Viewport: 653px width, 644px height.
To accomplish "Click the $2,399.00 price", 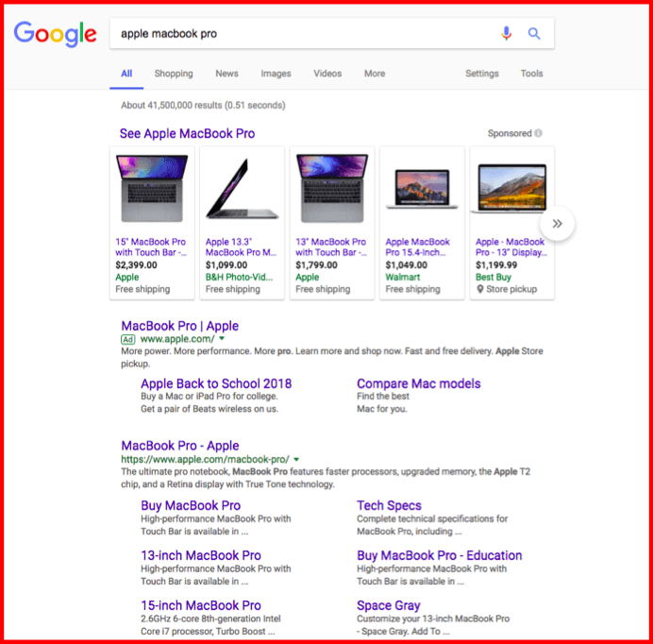I will 136,265.
